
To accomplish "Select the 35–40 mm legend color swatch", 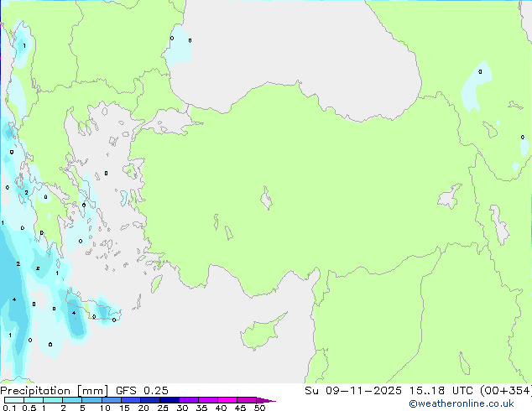I will 208,400.
